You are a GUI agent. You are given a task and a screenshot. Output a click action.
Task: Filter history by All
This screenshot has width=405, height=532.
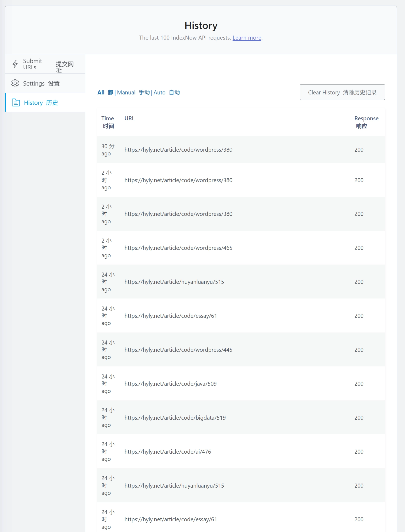pos(105,93)
